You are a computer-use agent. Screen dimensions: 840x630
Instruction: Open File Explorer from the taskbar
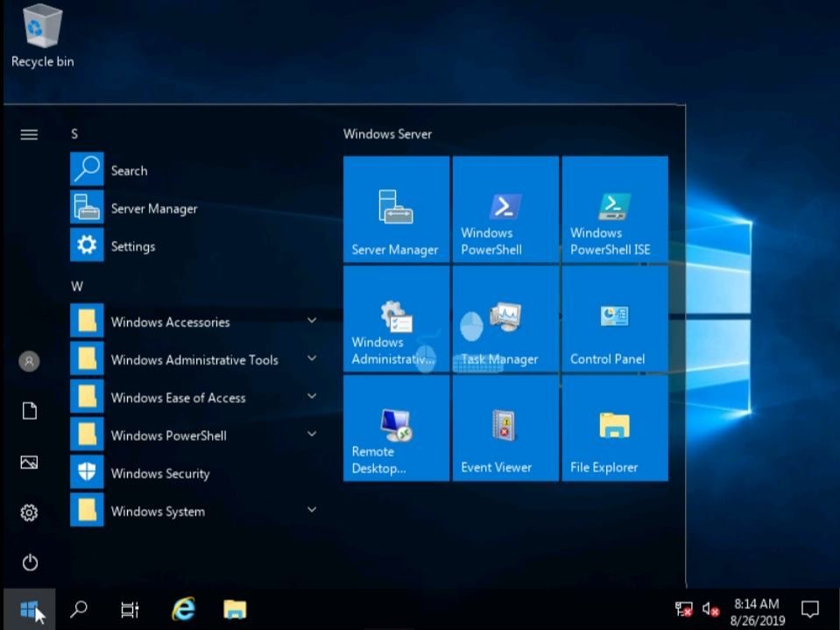235,608
